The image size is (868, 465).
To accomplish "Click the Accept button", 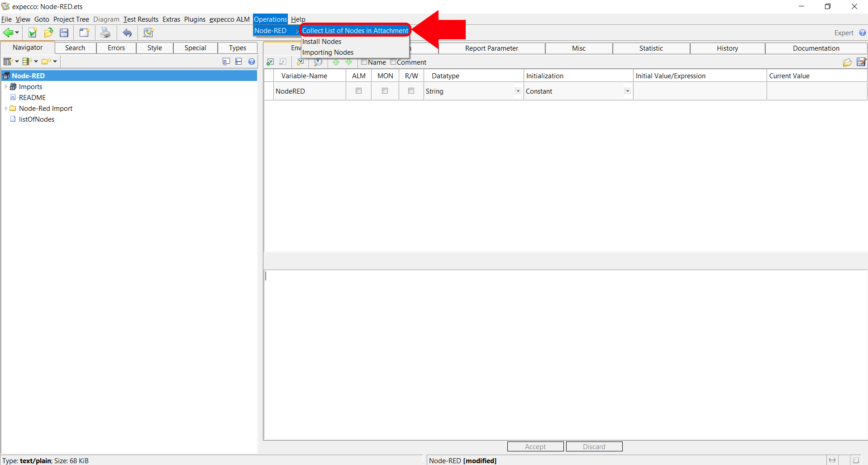I will 535,446.
